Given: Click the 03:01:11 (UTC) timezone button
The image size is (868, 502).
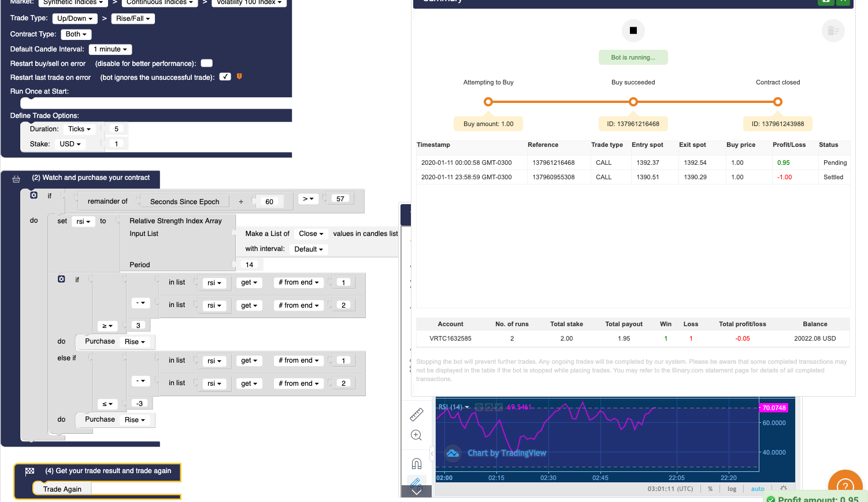Looking at the screenshot, I should pyautogui.click(x=670, y=489).
